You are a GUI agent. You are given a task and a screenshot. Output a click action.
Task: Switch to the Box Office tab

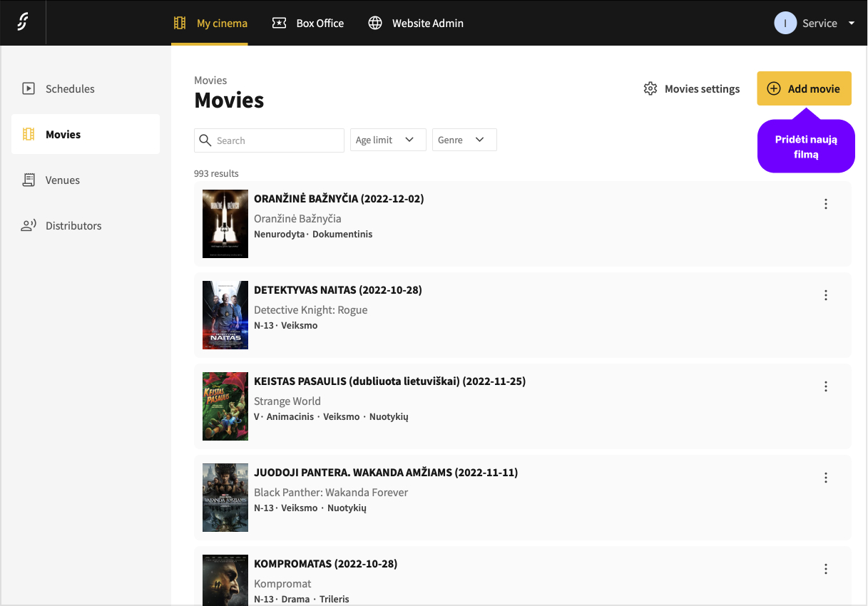[x=308, y=23]
